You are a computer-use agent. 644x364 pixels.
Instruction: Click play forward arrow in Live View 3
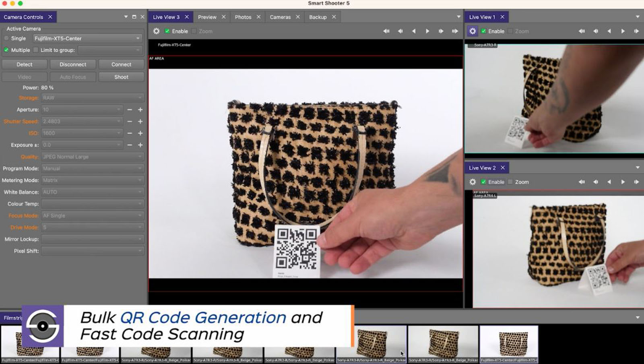click(x=427, y=31)
